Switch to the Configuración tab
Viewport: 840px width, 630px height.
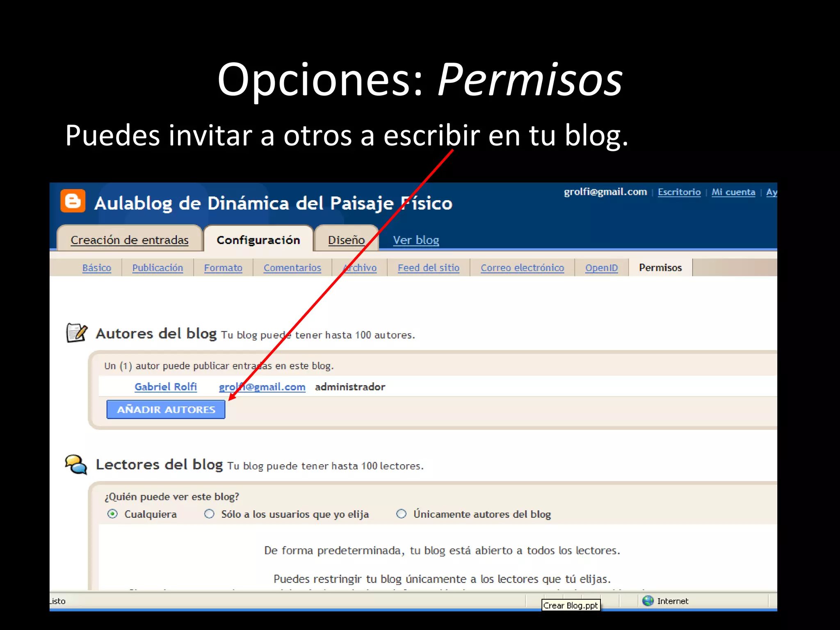tap(258, 240)
